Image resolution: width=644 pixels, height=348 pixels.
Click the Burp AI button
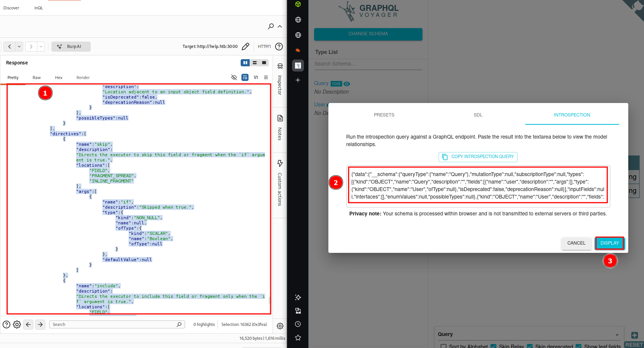tap(71, 46)
